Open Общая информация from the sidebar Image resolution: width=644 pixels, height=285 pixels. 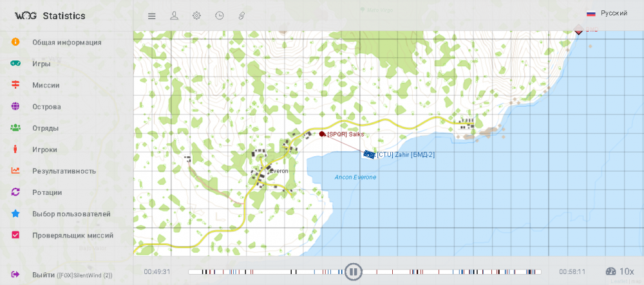point(66,42)
